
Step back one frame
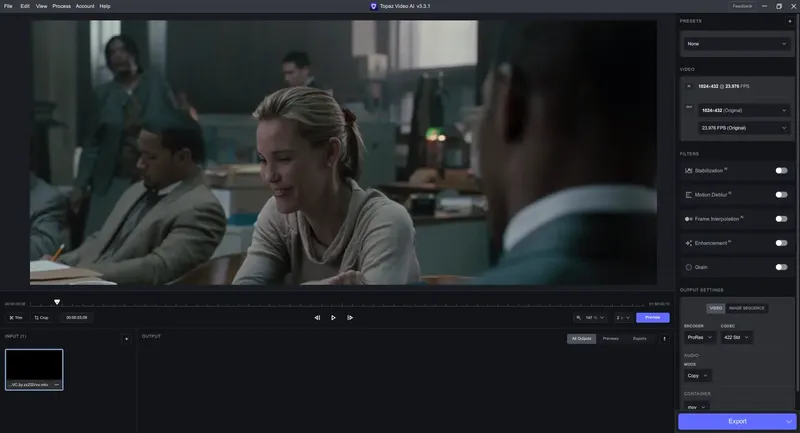pyautogui.click(x=317, y=318)
